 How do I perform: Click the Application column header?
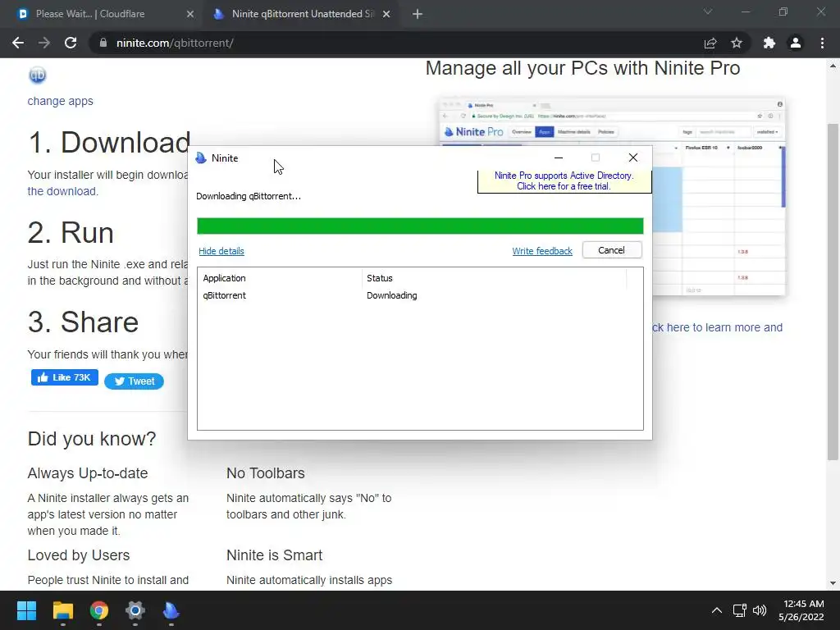coord(280,278)
